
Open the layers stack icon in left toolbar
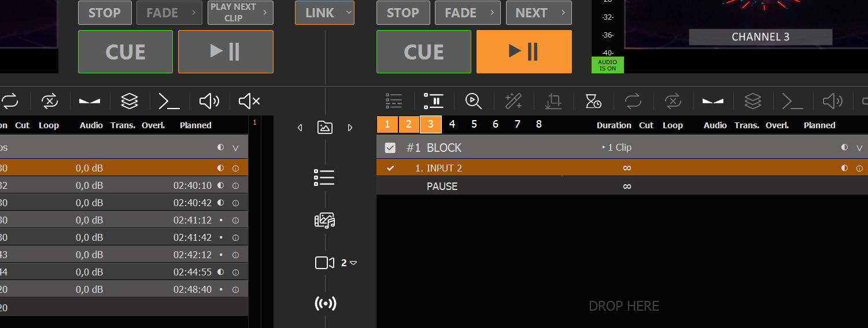130,102
